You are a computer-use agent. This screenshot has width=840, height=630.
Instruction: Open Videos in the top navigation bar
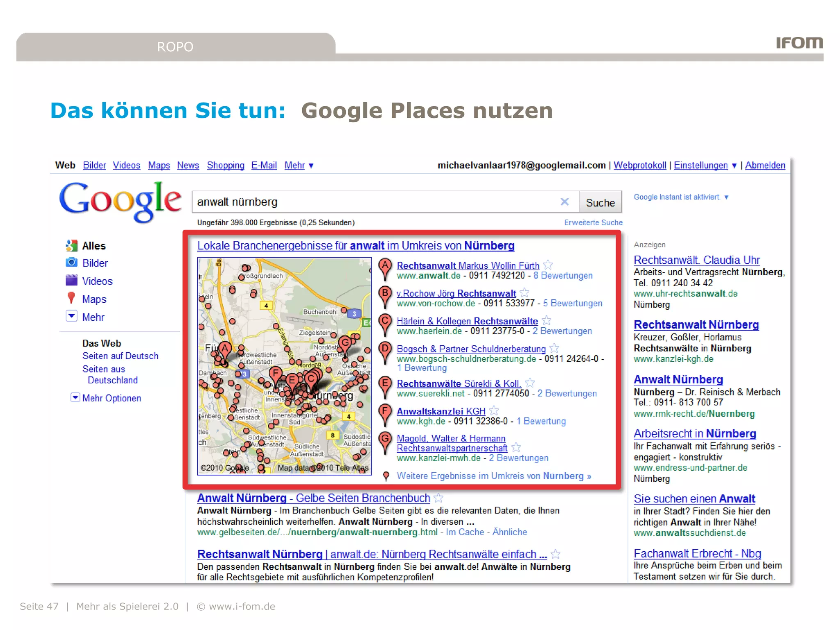click(x=126, y=165)
